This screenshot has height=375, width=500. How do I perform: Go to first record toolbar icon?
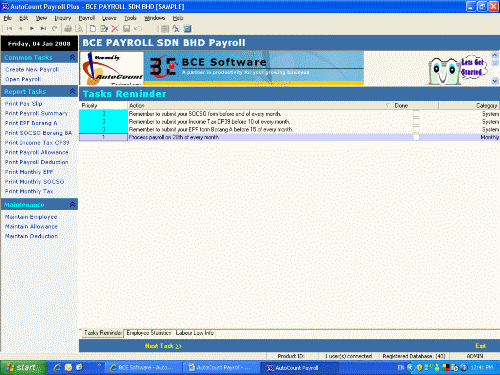(9, 29)
